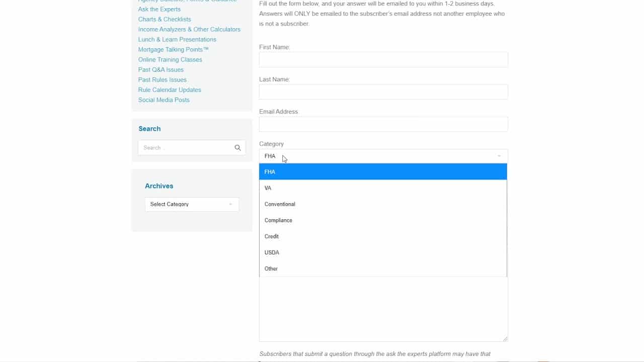Pick Compliance from the dropdown
This screenshot has height=362, width=644.
pos(382,220)
